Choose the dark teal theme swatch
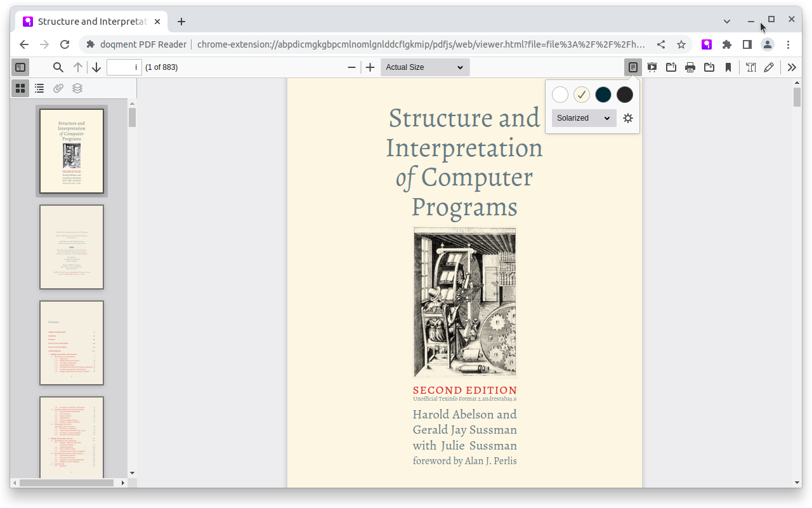812x508 pixels. tap(603, 95)
